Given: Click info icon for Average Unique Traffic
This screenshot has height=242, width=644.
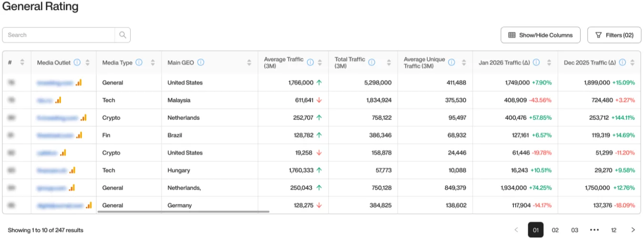Looking at the screenshot, I should (451, 62).
